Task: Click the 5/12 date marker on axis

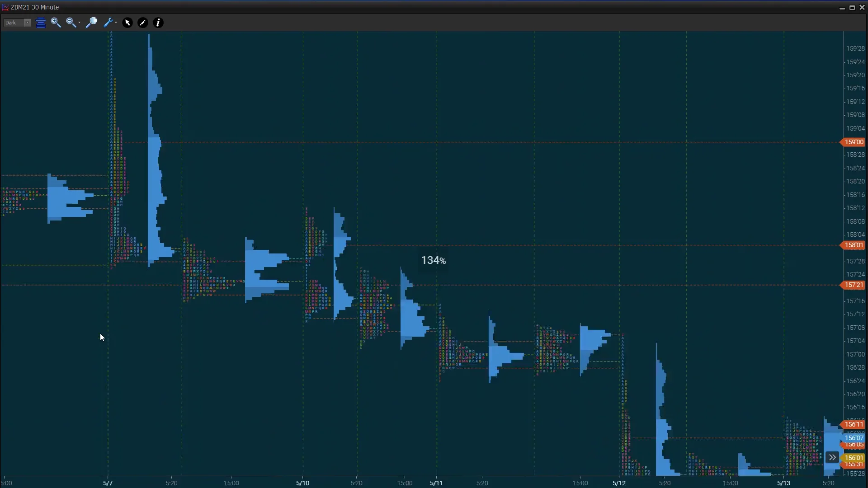Action: (x=619, y=483)
